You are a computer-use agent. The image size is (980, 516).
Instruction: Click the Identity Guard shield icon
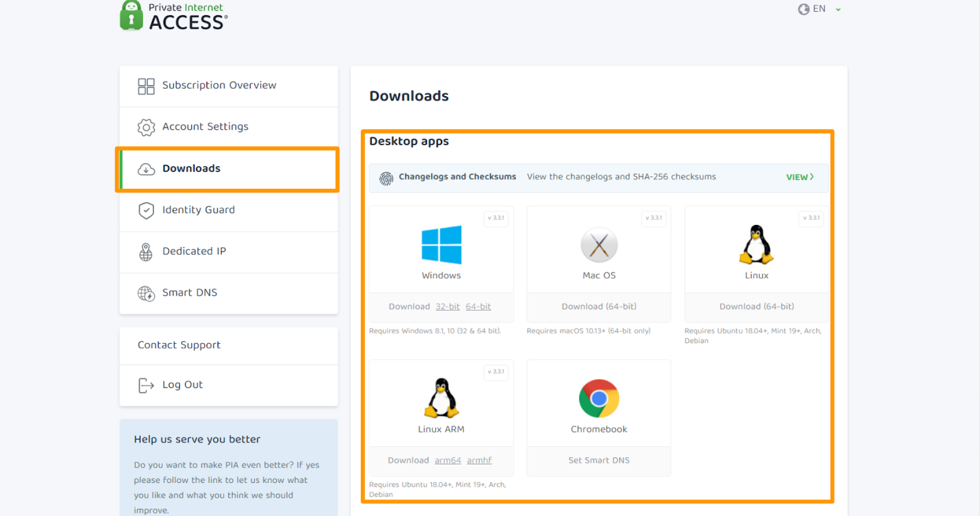pos(146,211)
